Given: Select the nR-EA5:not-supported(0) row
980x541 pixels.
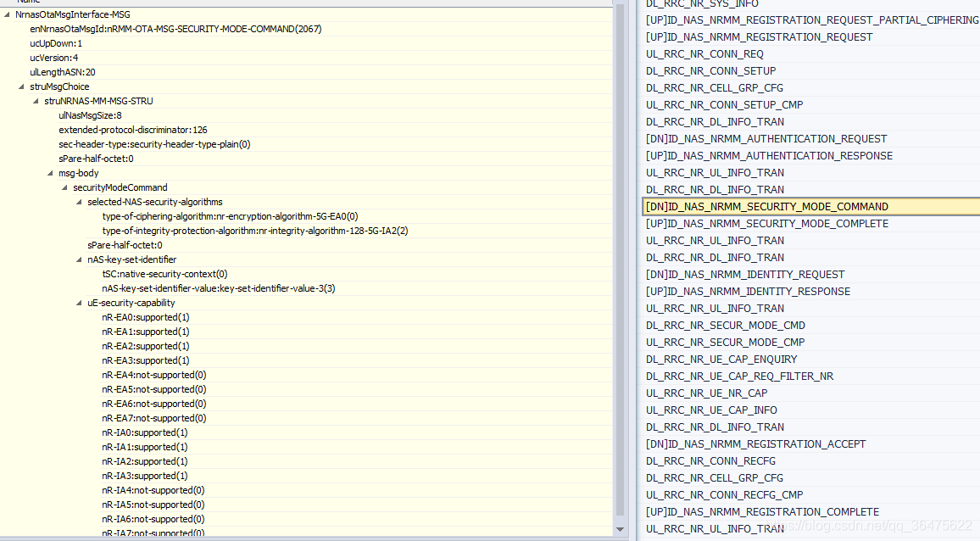Looking at the screenshot, I should point(153,389).
